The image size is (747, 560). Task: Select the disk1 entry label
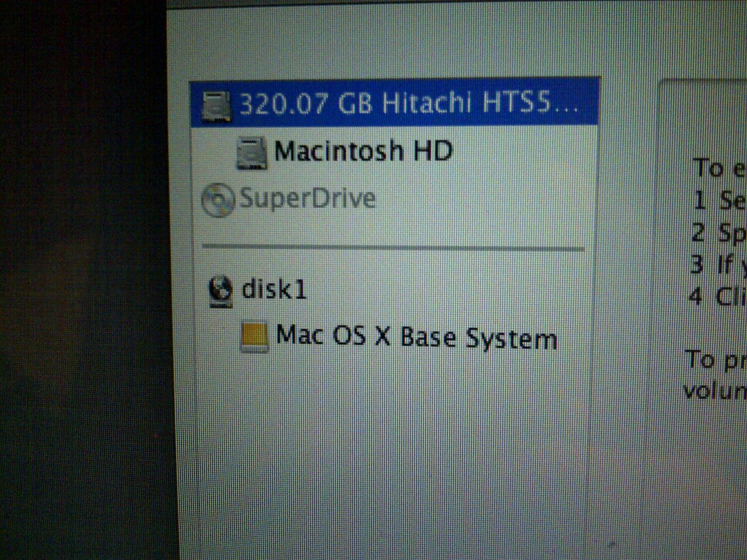tap(274, 289)
